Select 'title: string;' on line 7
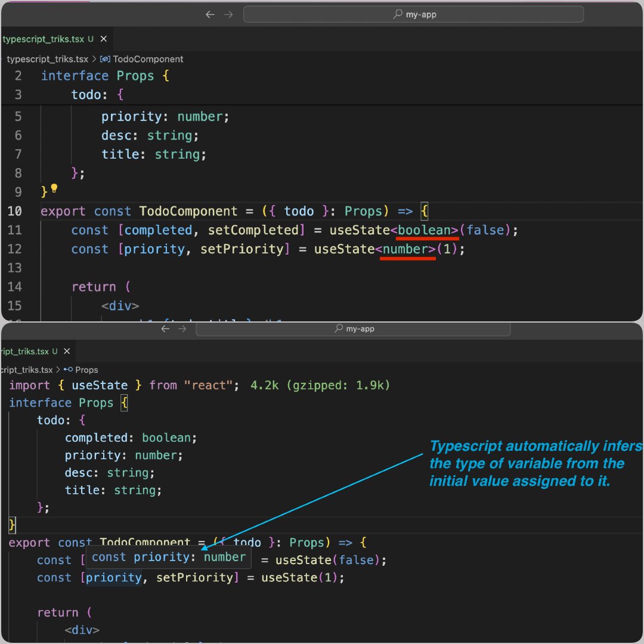This screenshot has width=644, height=644. 154,154
